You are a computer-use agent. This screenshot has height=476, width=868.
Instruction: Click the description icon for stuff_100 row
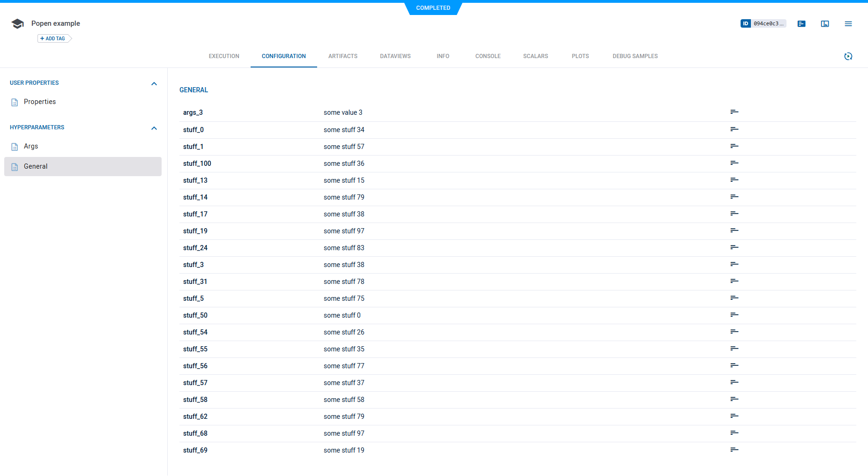coord(734,163)
